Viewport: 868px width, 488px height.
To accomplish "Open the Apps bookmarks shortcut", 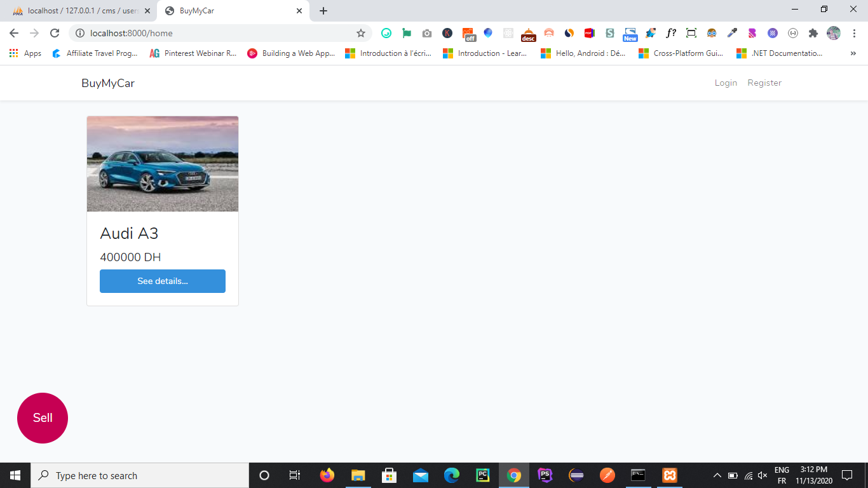I will click(x=25, y=53).
